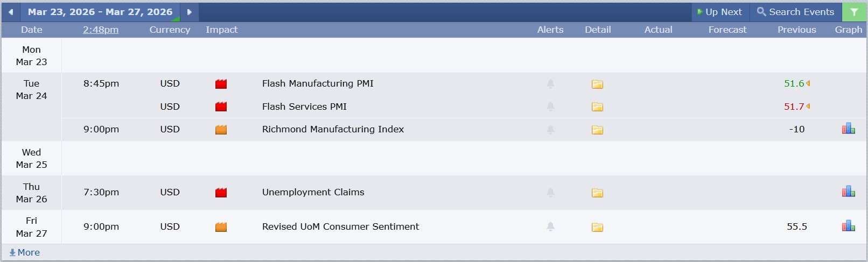
Task: Go to previous week arrow
Action: point(11,12)
